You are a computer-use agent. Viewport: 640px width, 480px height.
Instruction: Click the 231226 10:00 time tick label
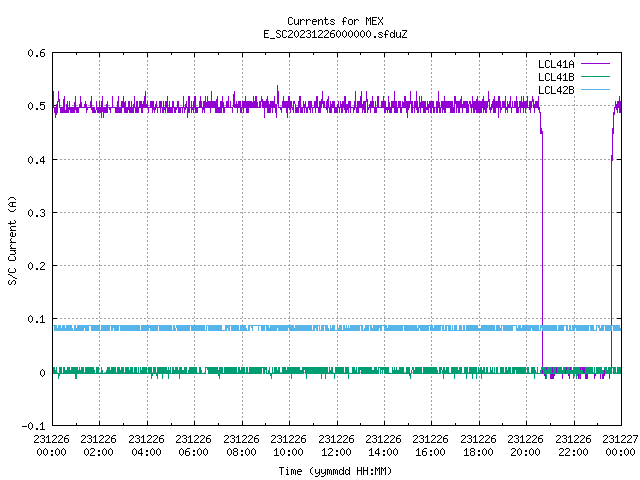point(288,446)
